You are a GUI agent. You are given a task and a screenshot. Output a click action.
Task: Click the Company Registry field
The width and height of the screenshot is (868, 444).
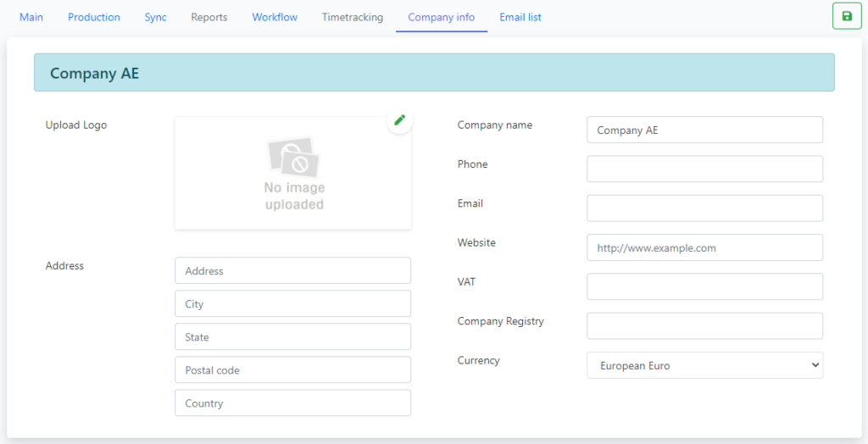pyautogui.click(x=704, y=326)
